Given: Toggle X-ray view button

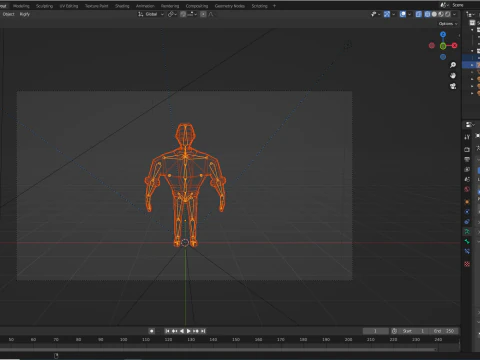Looking at the screenshot, I should coord(419,14).
